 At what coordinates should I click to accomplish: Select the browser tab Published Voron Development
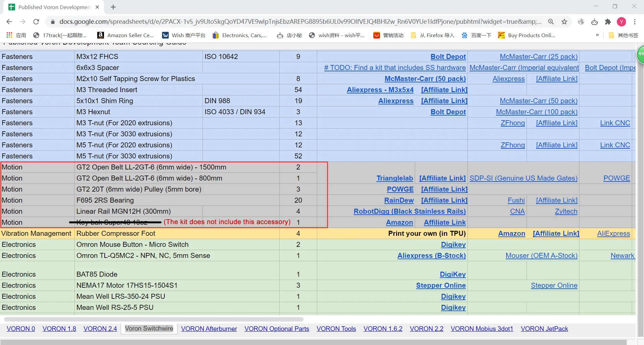coord(54,7)
